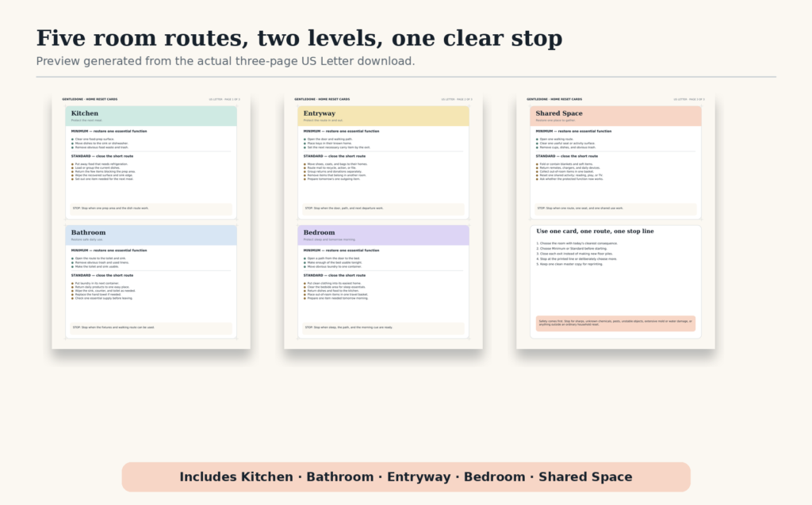Click the mint green Kitchen header band
812x505 pixels.
151,116
